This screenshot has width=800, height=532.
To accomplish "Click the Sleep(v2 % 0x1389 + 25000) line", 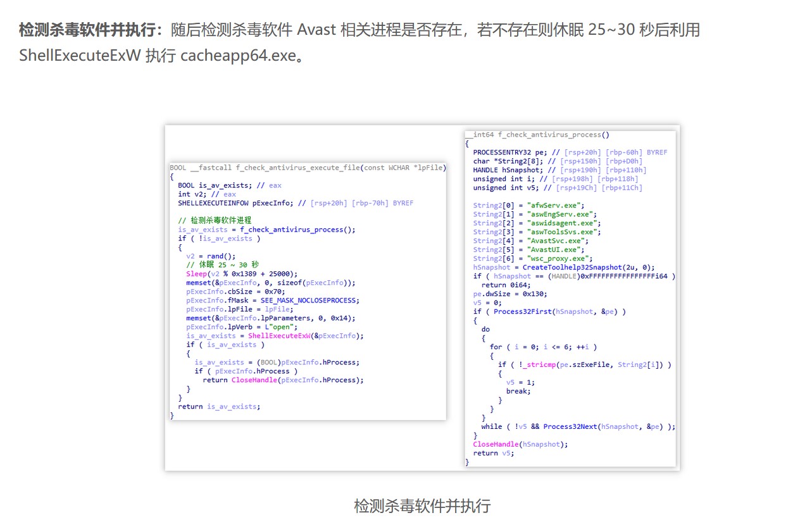I will 242,274.
